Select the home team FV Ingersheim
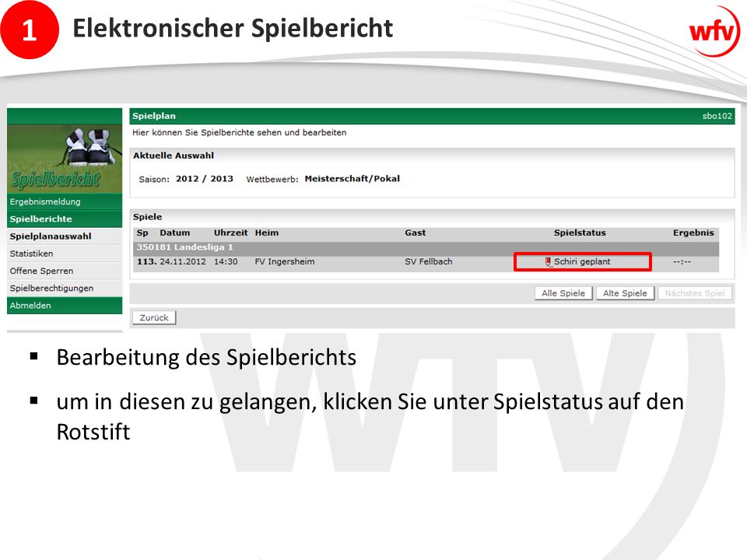This screenshot has height=560, width=747. point(285,261)
